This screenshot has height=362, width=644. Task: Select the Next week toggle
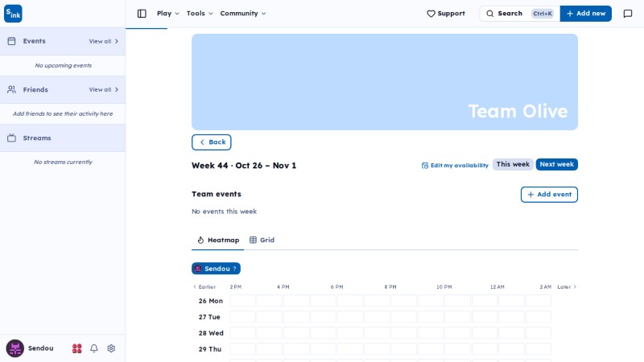click(x=556, y=164)
